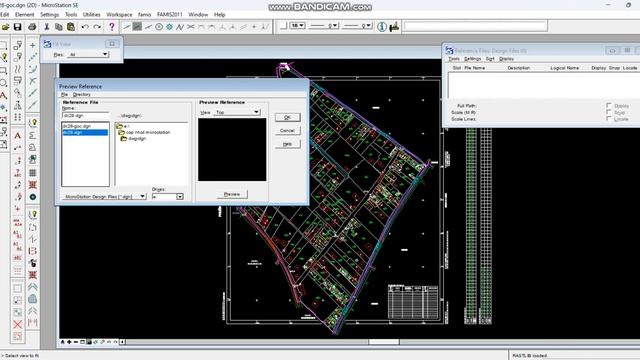Viewport: 640px width, 360px height.
Task: Click the lower light bulb icon in the tool palette
Action: (x=33, y=214)
